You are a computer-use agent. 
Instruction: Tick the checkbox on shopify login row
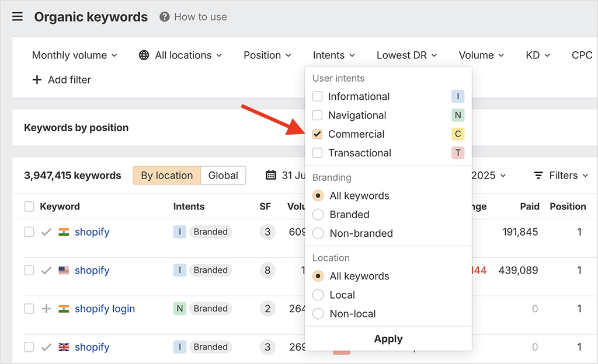click(29, 309)
